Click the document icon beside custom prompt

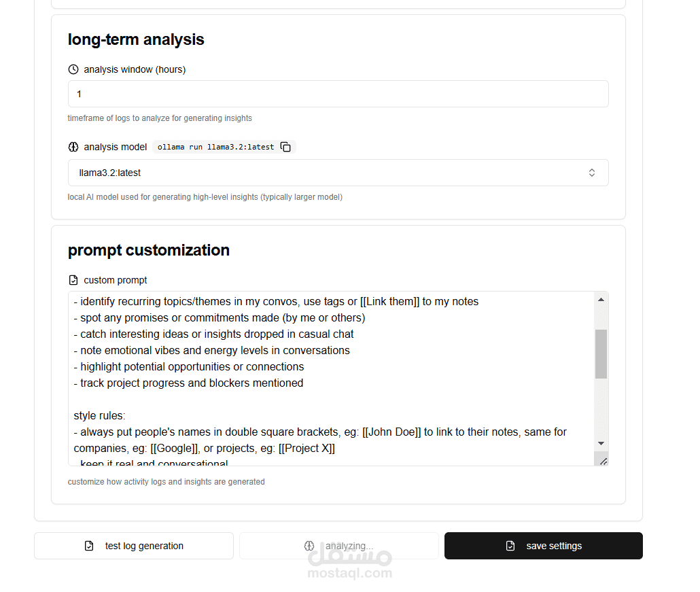73,280
